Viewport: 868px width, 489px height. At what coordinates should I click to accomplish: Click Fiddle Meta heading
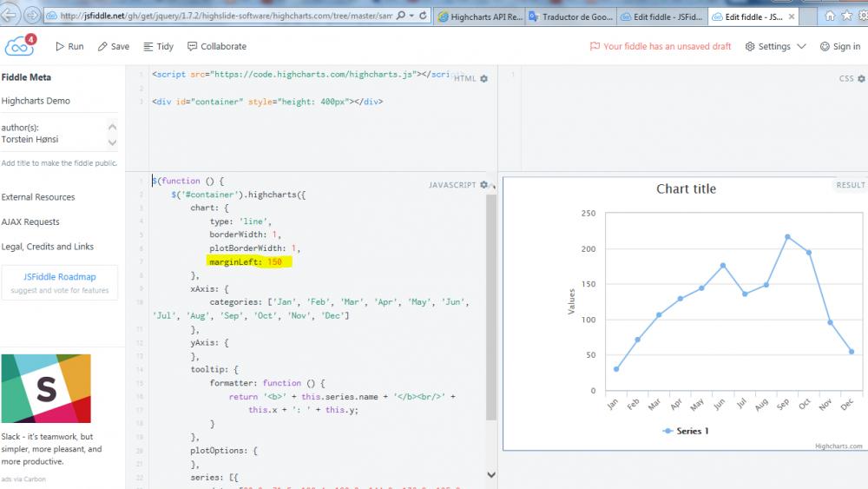26,77
